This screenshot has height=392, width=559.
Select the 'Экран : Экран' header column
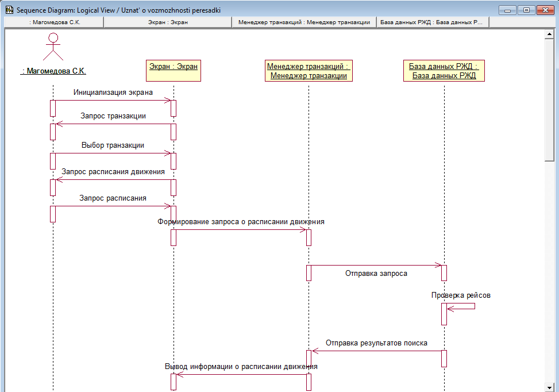(x=168, y=22)
